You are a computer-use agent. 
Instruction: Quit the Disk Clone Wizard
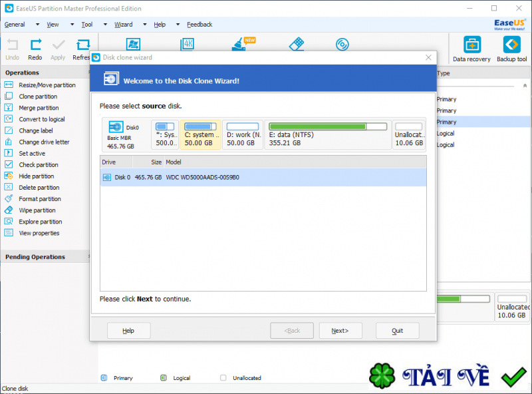tap(397, 330)
